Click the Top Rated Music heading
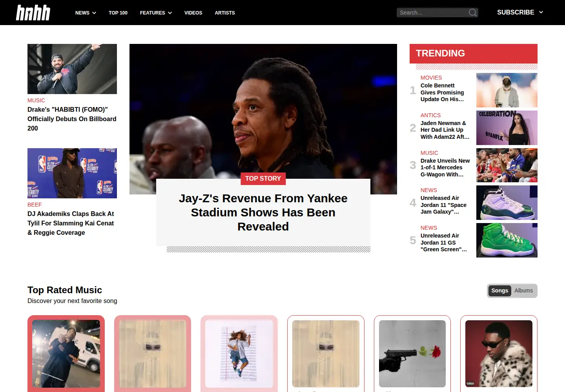This screenshot has height=392, width=565. pyautogui.click(x=65, y=290)
